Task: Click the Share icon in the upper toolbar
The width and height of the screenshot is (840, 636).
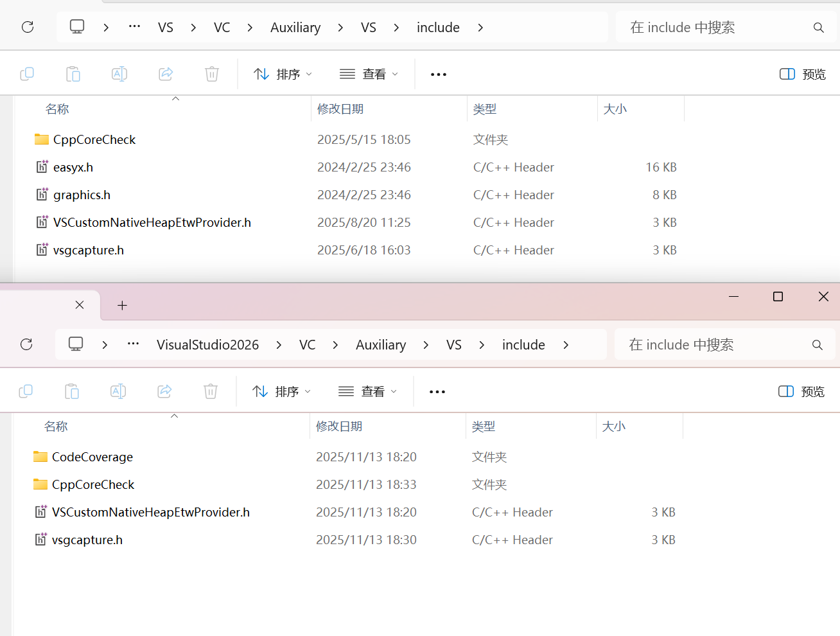Action: click(x=166, y=74)
